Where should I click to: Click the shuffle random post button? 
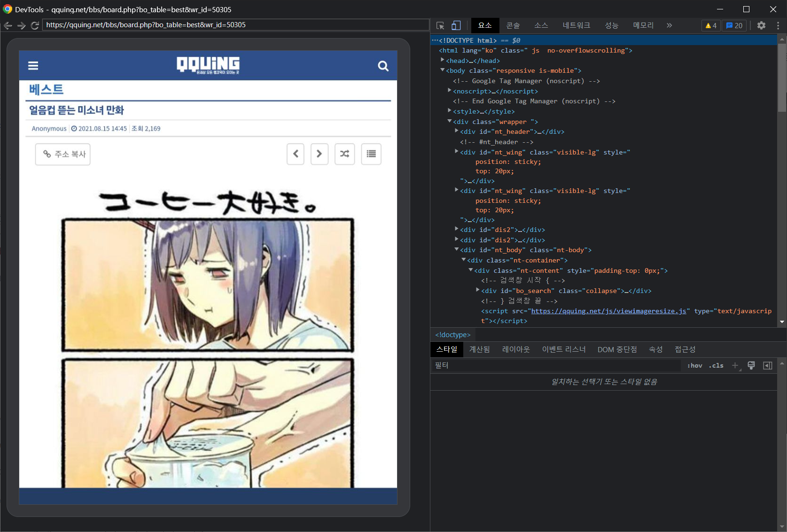pos(344,154)
